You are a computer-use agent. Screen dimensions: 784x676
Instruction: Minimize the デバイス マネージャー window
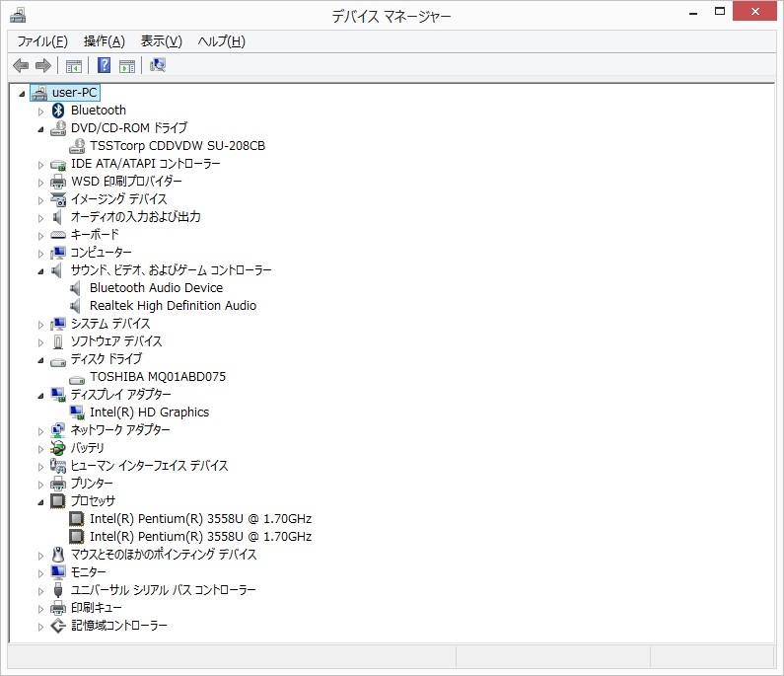pyautogui.click(x=693, y=12)
